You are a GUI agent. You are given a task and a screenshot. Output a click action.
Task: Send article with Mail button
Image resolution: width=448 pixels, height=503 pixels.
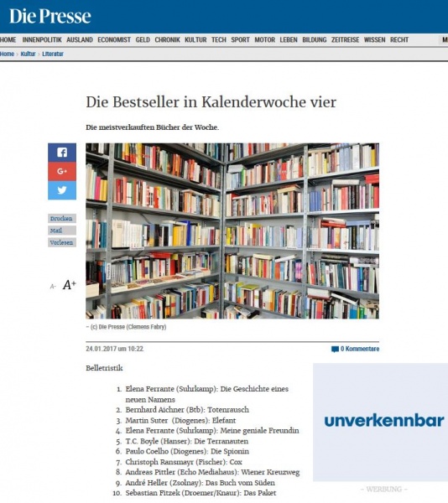pyautogui.click(x=62, y=231)
